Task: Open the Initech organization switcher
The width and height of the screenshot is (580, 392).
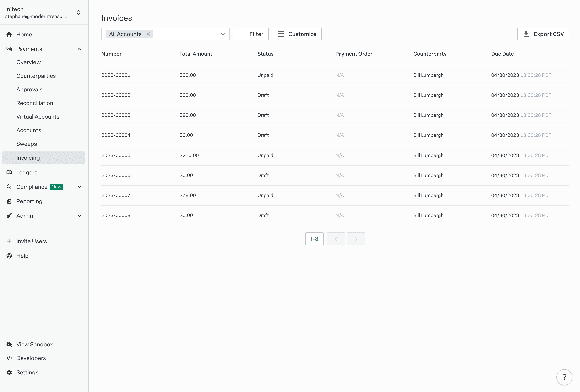Action: [x=78, y=12]
